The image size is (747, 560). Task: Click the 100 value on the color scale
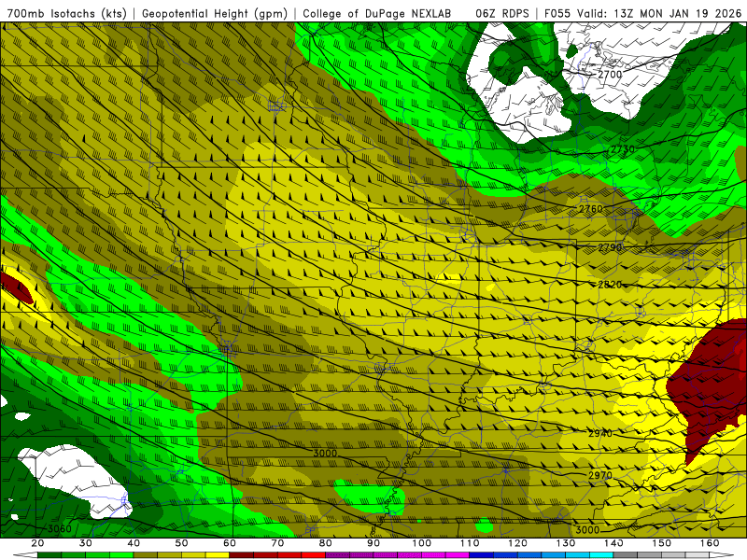(x=422, y=543)
